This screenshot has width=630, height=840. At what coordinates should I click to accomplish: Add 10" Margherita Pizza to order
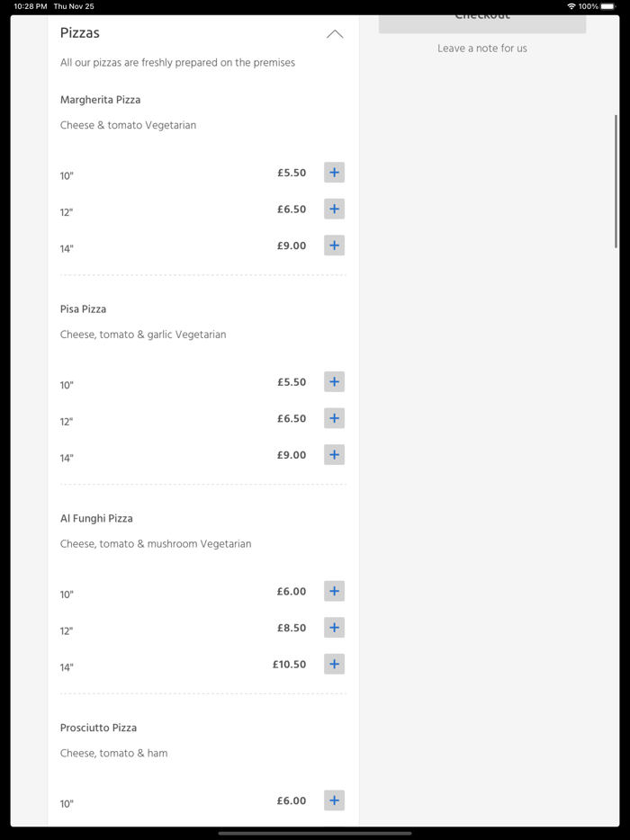click(334, 173)
